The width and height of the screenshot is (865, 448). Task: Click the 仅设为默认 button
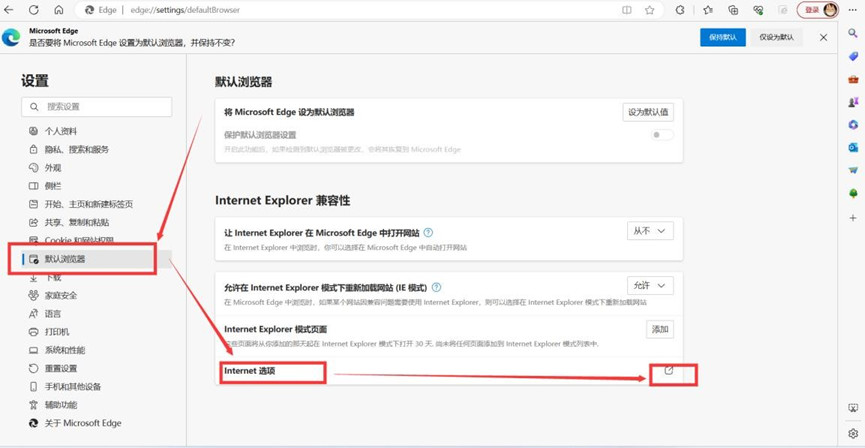click(776, 37)
